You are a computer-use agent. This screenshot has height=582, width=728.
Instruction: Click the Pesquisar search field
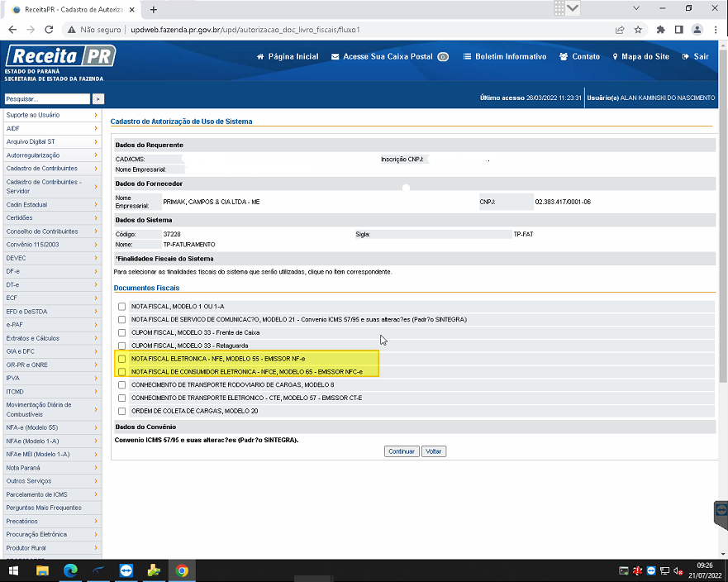pyautogui.click(x=47, y=99)
